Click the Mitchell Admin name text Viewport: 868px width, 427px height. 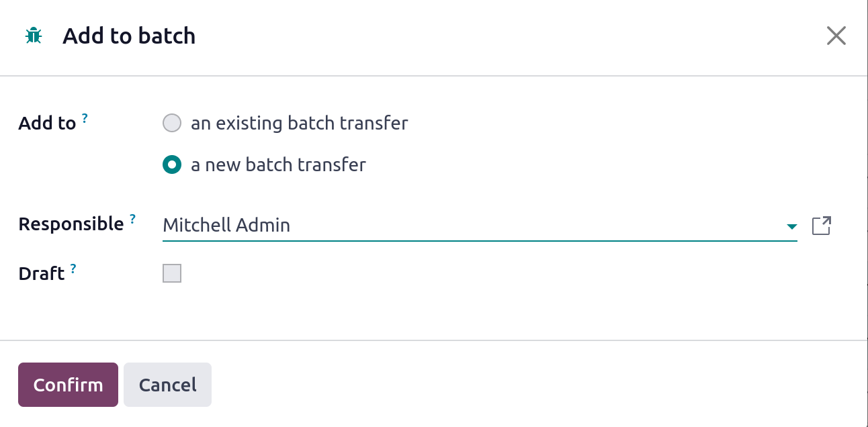[x=226, y=226]
